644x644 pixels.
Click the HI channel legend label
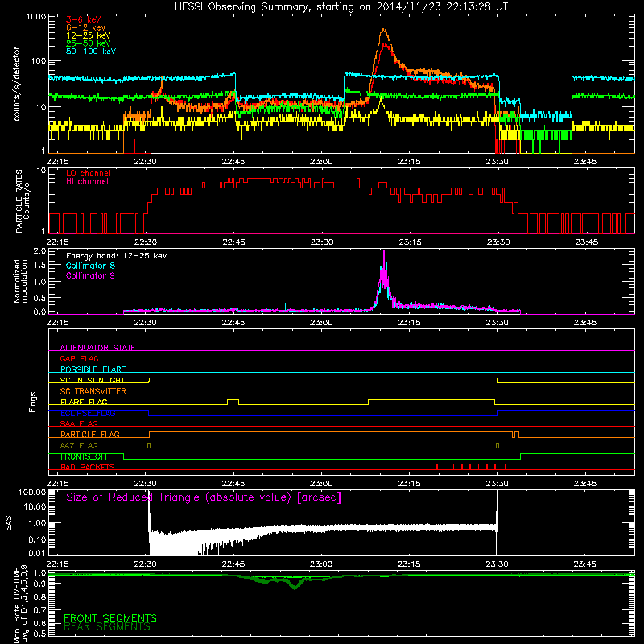pyautogui.click(x=87, y=182)
